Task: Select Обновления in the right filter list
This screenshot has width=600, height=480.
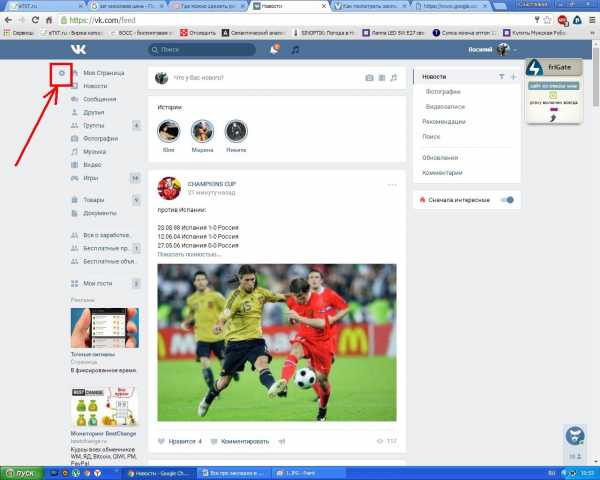Action: [x=440, y=157]
